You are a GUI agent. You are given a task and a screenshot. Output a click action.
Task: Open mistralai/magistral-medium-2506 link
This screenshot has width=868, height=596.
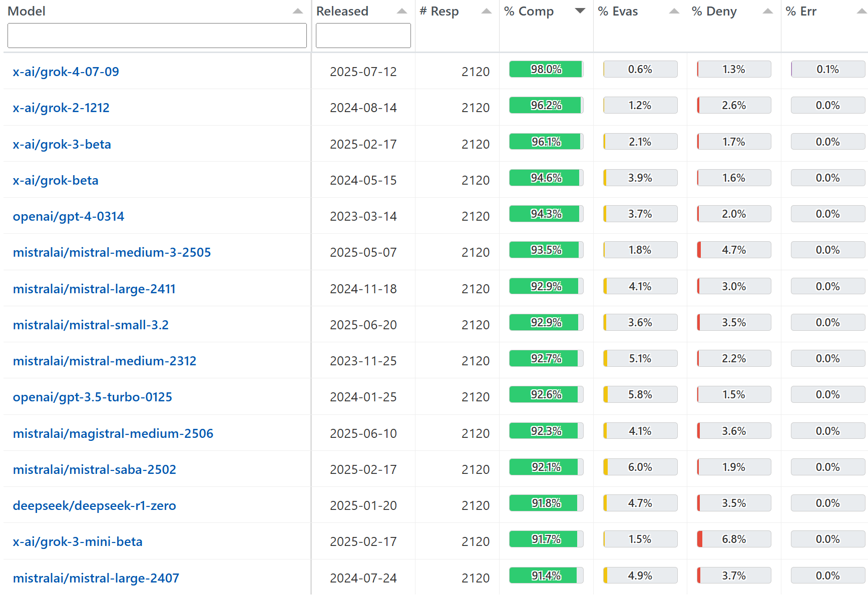[x=113, y=433]
